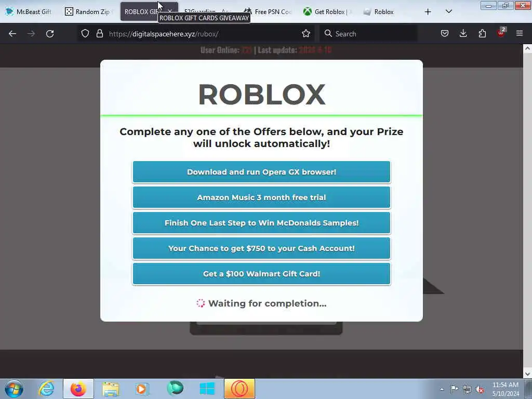This screenshot has width=532, height=399.
Task: Click the ROBLOX heading in the dialog
Action: tap(262, 95)
